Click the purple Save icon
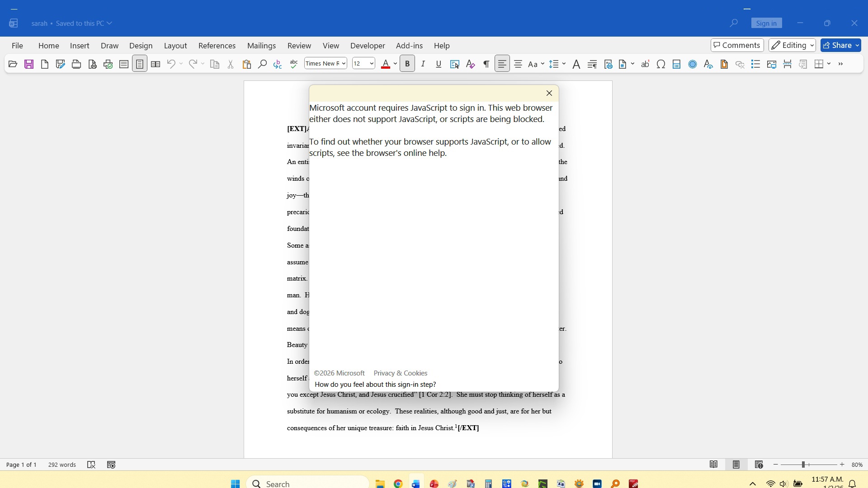The width and height of the screenshot is (868, 488). pyautogui.click(x=29, y=64)
